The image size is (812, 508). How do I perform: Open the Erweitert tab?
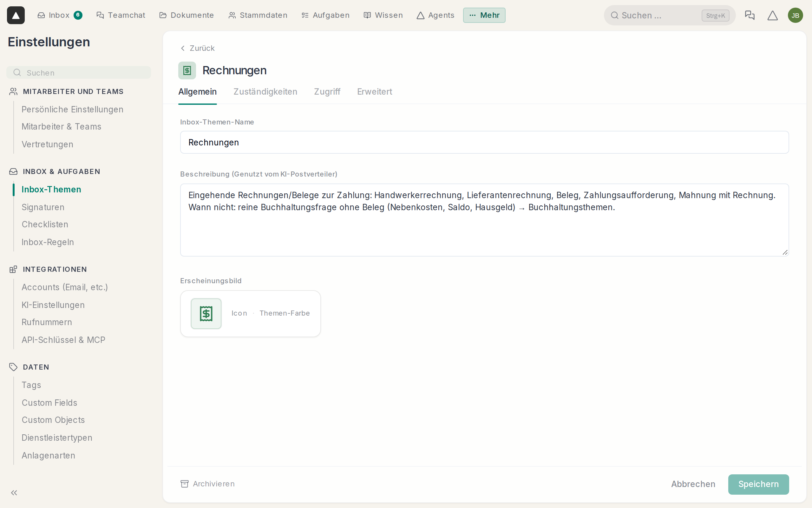point(375,92)
